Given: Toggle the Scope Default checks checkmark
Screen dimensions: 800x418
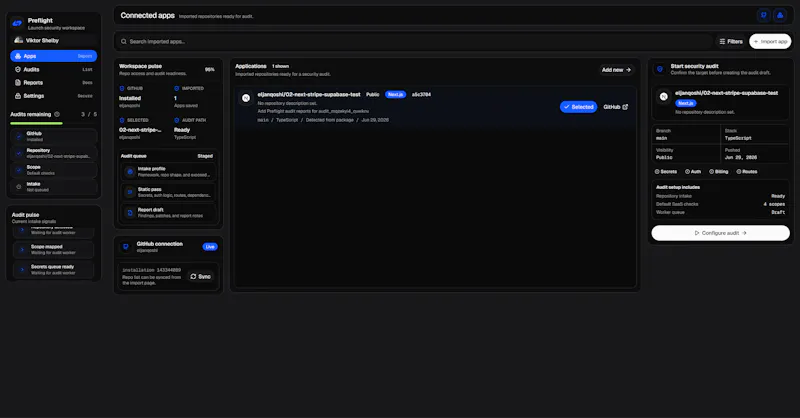Looking at the screenshot, I should (x=19, y=170).
